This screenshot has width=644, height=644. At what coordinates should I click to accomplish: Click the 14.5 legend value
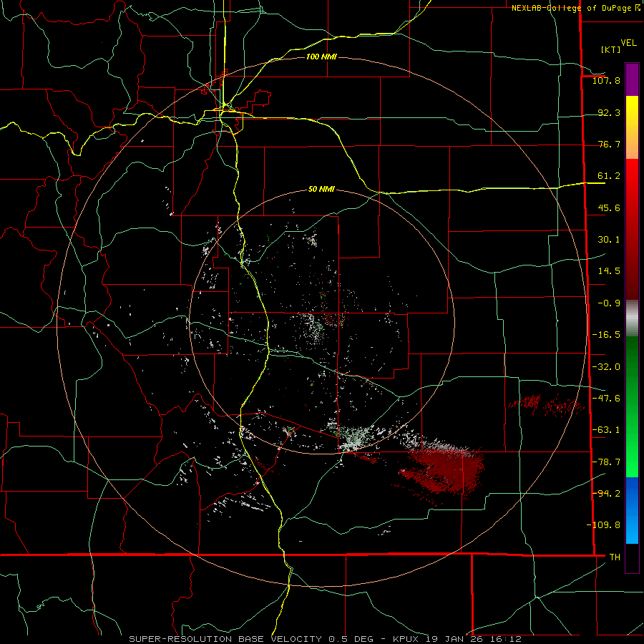tap(609, 271)
